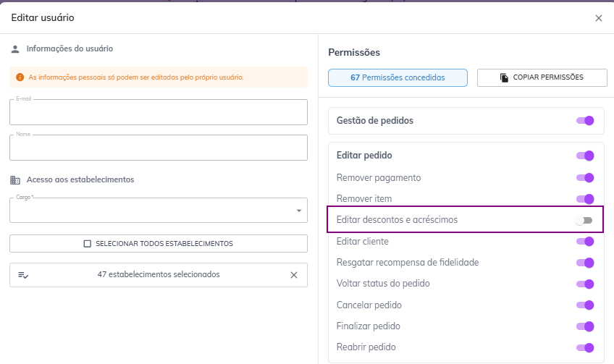
Task: Turn off the Remover pagamento permission
Action: pyautogui.click(x=585, y=178)
